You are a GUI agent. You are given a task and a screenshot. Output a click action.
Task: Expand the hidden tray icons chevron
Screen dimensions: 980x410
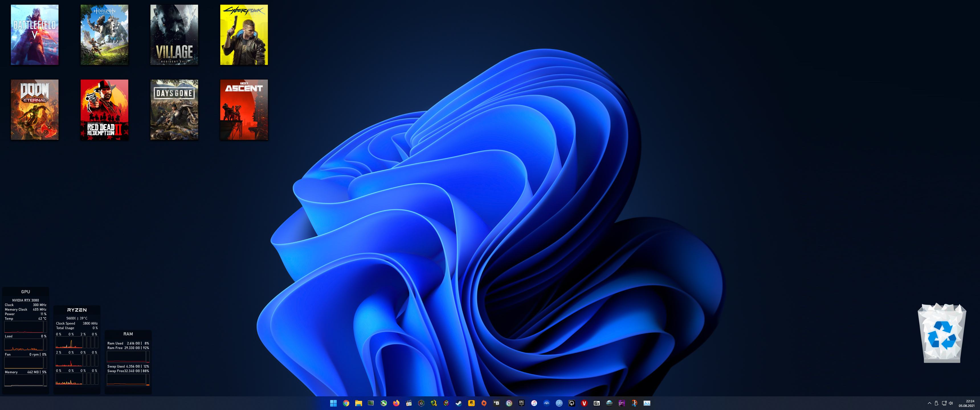(929, 403)
